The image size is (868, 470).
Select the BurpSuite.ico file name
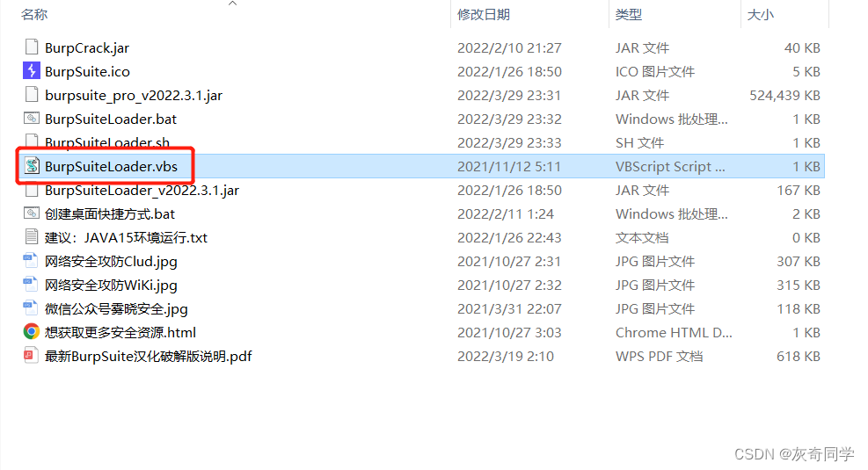click(x=87, y=72)
